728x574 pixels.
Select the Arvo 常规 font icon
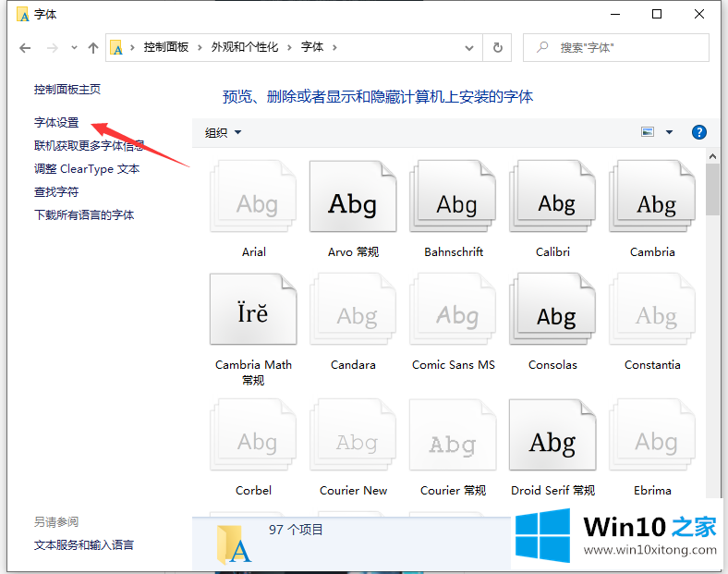pos(353,196)
